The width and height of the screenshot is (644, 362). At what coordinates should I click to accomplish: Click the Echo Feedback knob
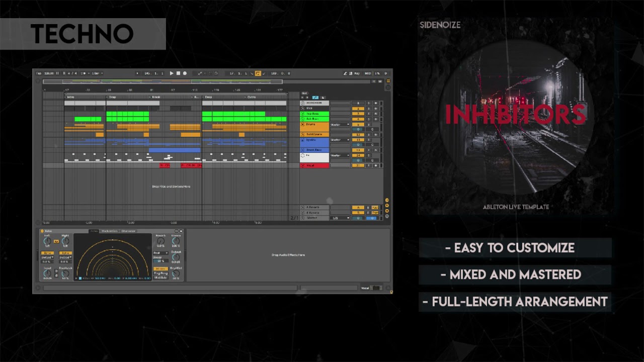(x=65, y=274)
